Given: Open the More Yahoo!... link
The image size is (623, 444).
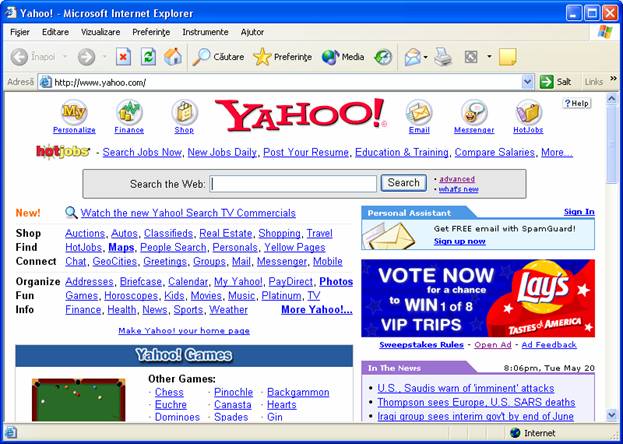Looking at the screenshot, I should tap(317, 310).
